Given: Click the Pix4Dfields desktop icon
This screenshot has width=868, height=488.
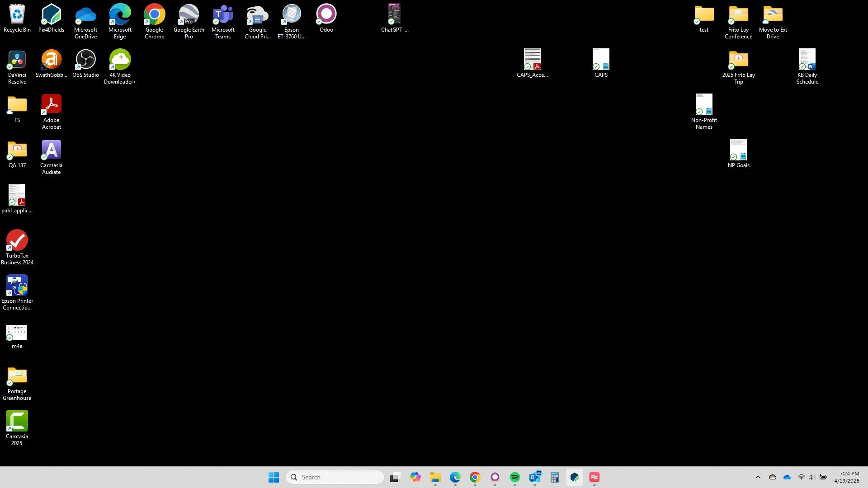Looking at the screenshot, I should coord(51,15).
